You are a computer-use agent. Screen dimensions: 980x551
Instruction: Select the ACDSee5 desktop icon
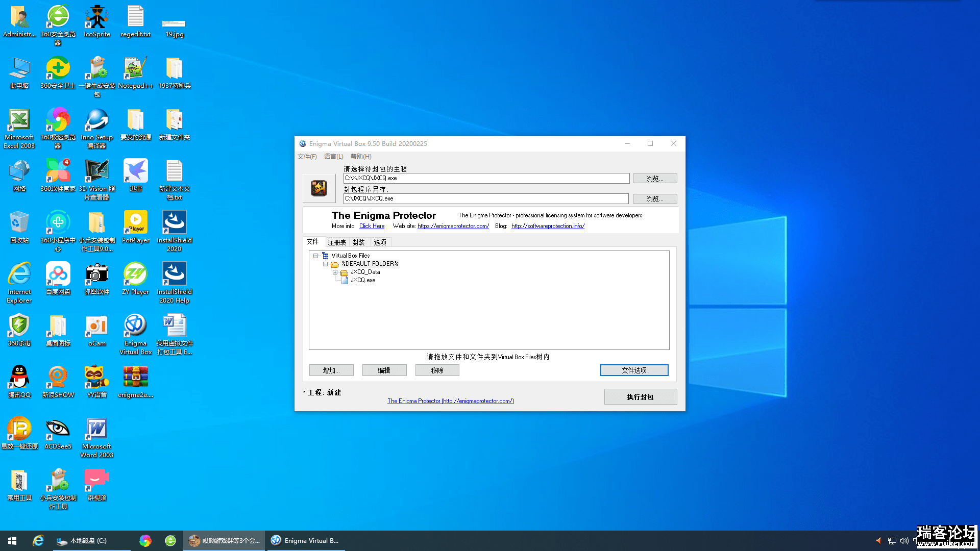tap(58, 433)
